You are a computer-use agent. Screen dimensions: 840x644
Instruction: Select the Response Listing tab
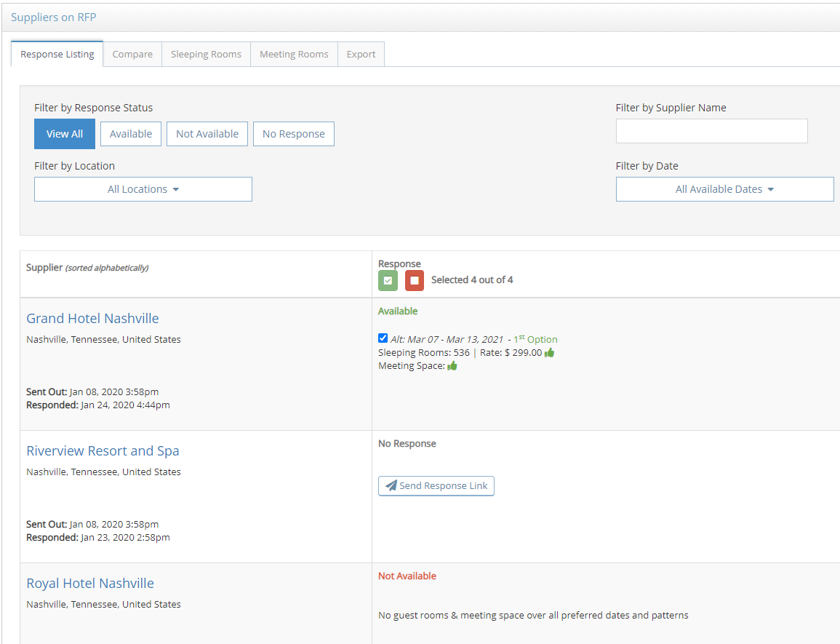click(57, 55)
